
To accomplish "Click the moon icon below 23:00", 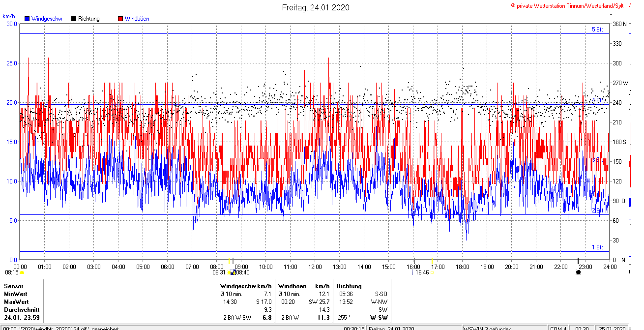I will click(578, 272).
